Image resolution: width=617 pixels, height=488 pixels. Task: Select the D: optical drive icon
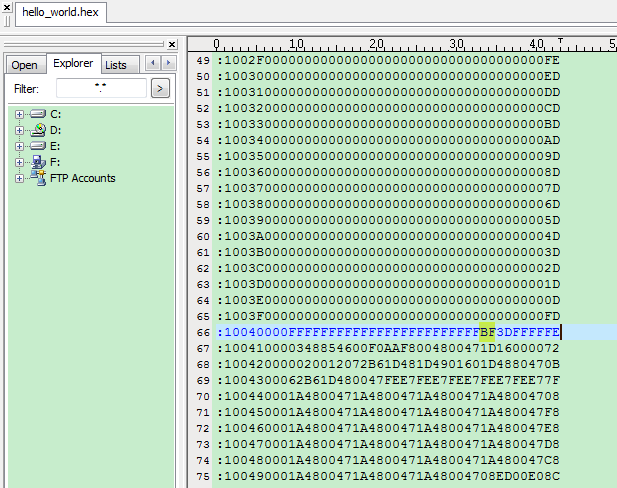[38, 130]
